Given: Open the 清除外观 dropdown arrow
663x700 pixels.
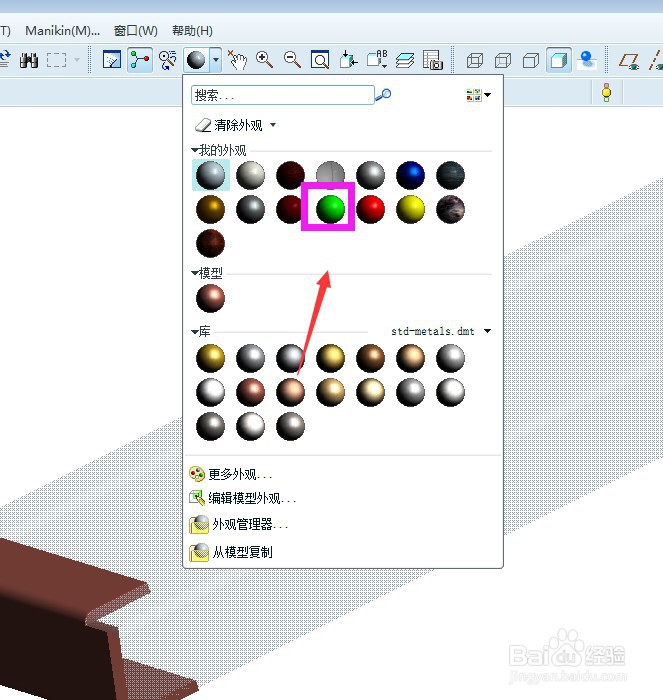Looking at the screenshot, I should pos(273,125).
